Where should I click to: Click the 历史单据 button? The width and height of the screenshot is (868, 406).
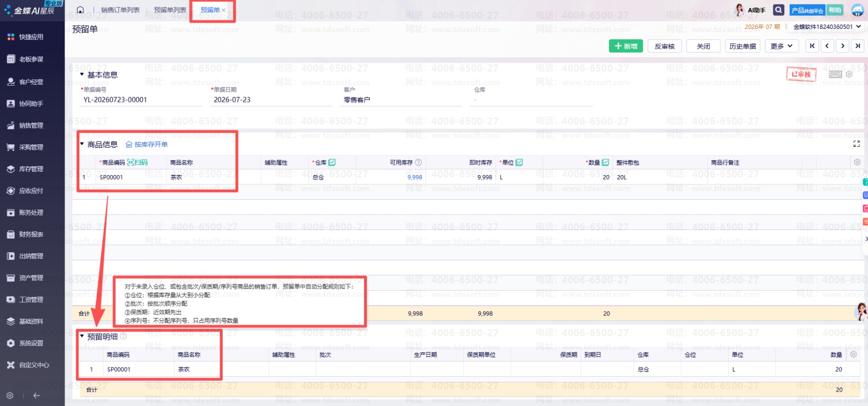point(742,46)
